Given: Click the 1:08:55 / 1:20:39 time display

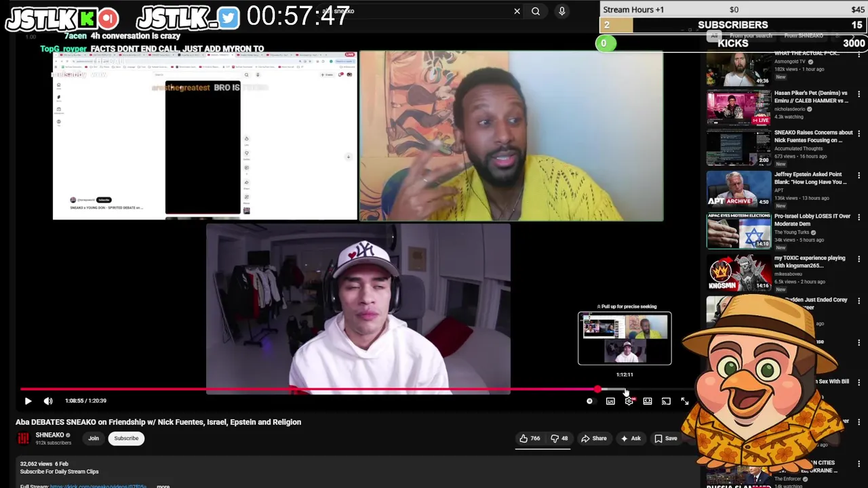Looking at the screenshot, I should coord(85,401).
